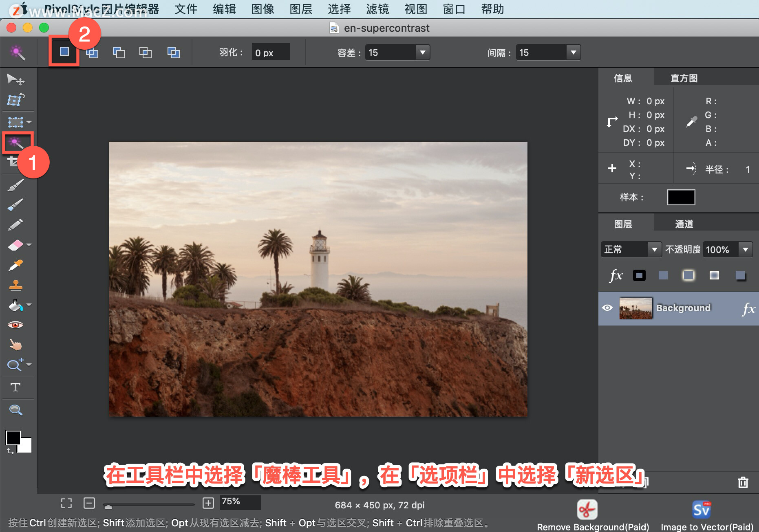Enable add-to-selection mode in the options bar
This screenshot has width=759, height=532.
coord(92,52)
